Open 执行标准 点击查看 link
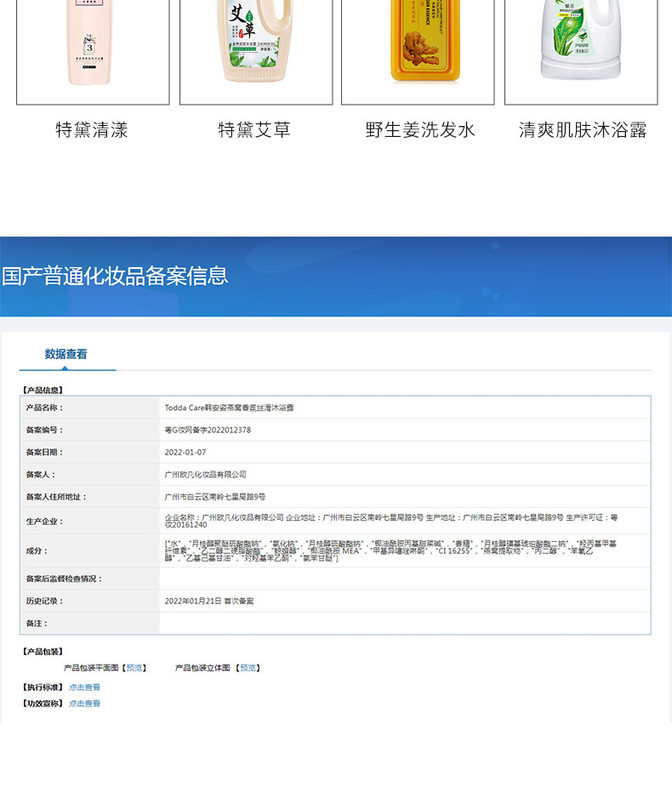This screenshot has width=672, height=799. [84, 688]
